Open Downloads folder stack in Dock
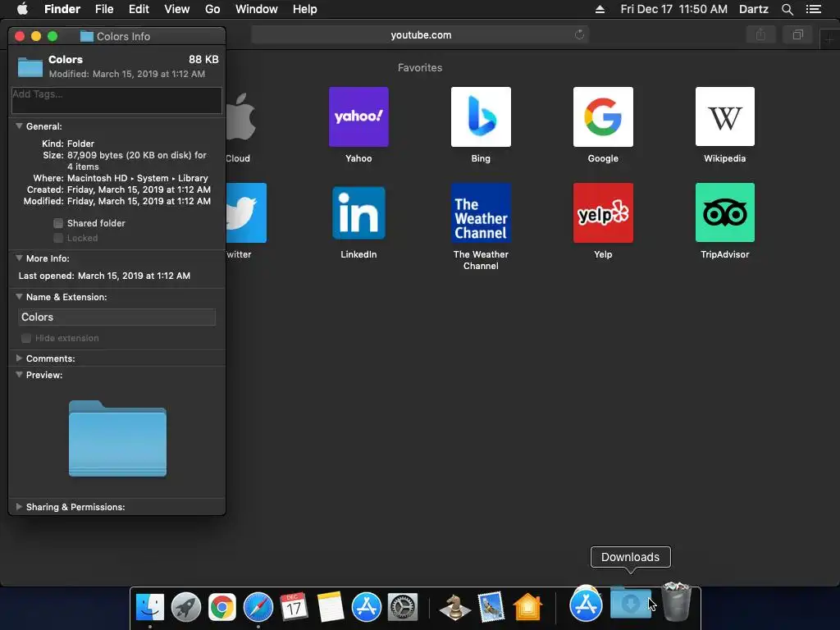 click(x=630, y=603)
